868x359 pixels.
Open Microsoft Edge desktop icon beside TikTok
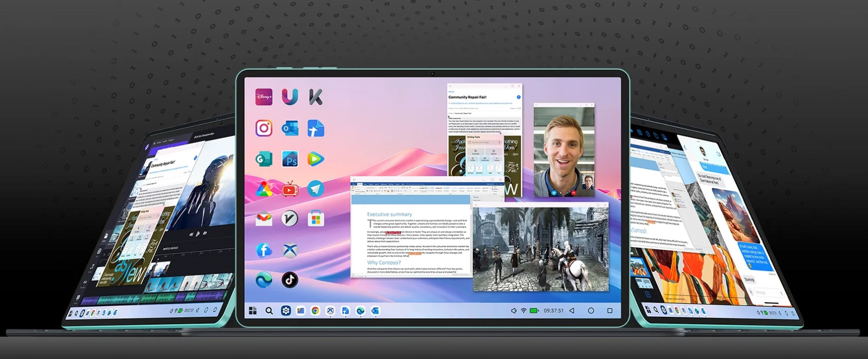click(264, 280)
